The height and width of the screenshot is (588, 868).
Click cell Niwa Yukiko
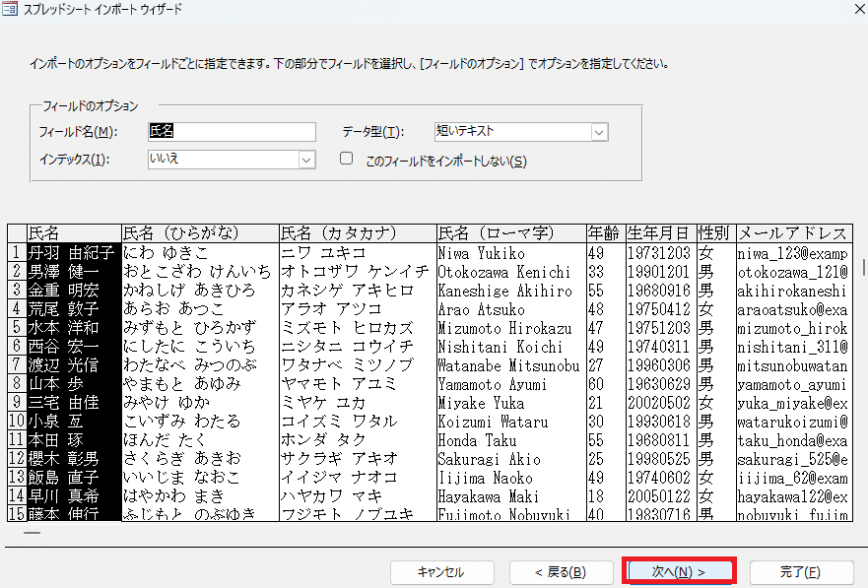click(x=511, y=253)
